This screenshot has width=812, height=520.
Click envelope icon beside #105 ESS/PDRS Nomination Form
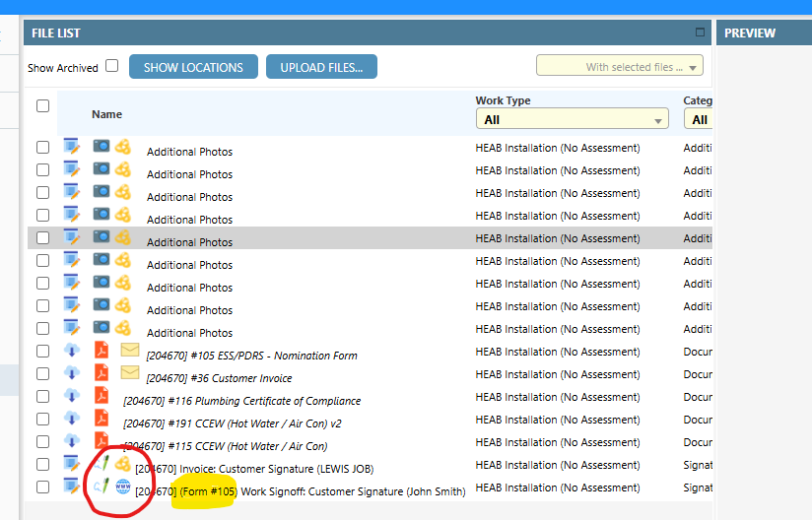[x=130, y=351]
